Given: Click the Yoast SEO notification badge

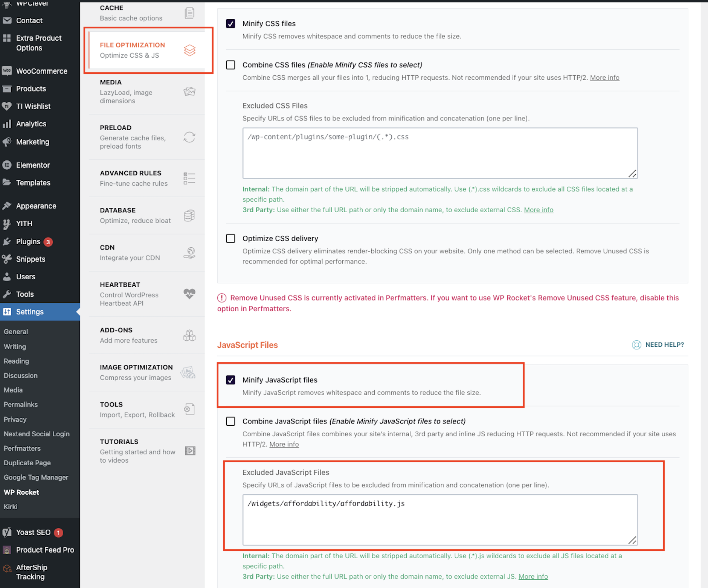Looking at the screenshot, I should 58,533.
